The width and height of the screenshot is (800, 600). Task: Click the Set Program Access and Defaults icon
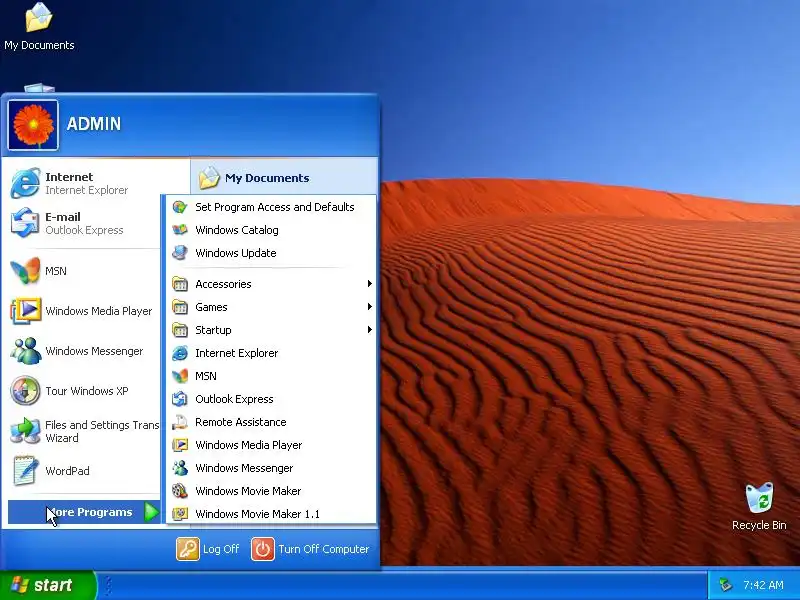[x=180, y=207]
